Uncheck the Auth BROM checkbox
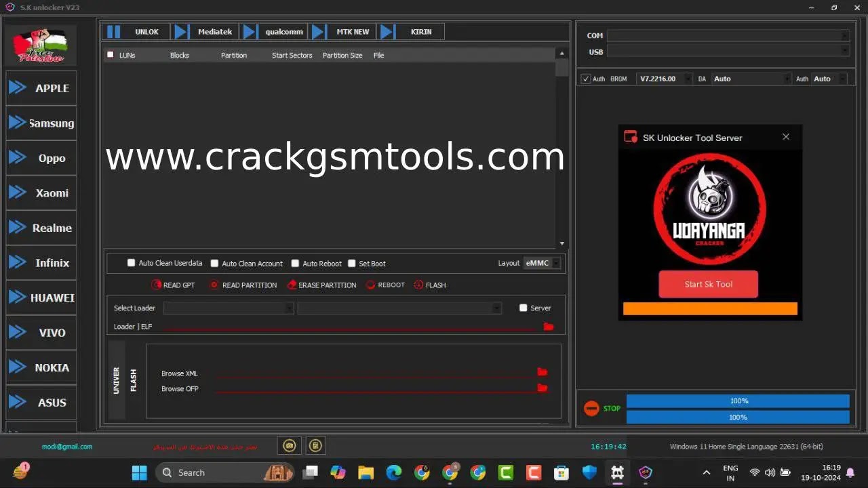The width and height of the screenshot is (868, 488). point(586,79)
